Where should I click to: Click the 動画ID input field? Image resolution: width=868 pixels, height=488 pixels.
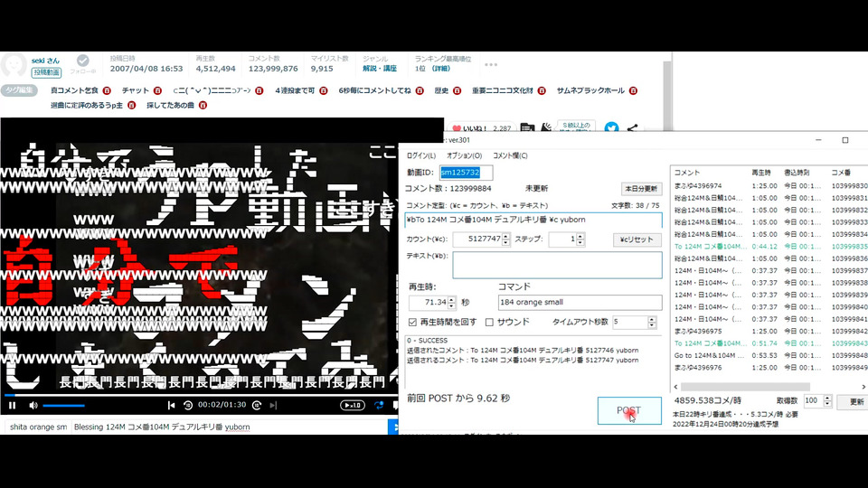(467, 173)
